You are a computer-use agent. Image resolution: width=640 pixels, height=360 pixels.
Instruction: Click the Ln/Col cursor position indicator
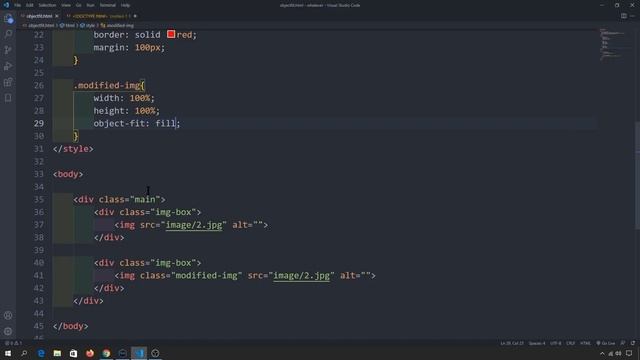pyautogui.click(x=512, y=343)
